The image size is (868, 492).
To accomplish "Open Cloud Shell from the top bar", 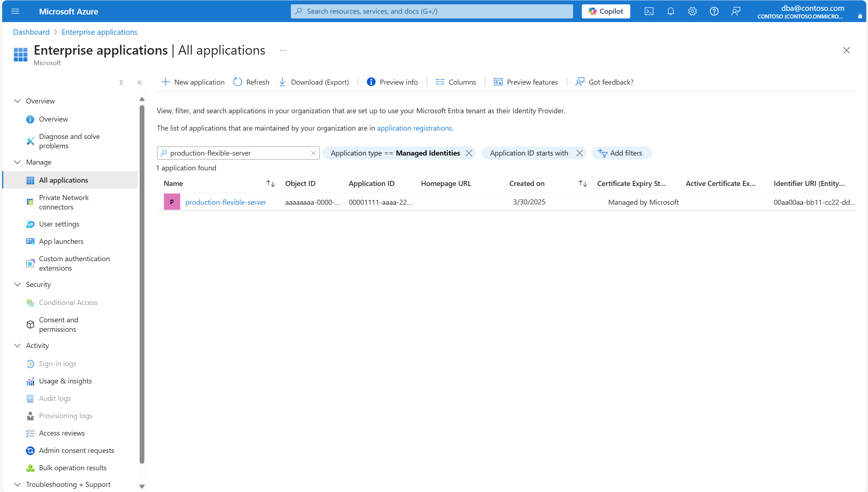I will coord(649,11).
